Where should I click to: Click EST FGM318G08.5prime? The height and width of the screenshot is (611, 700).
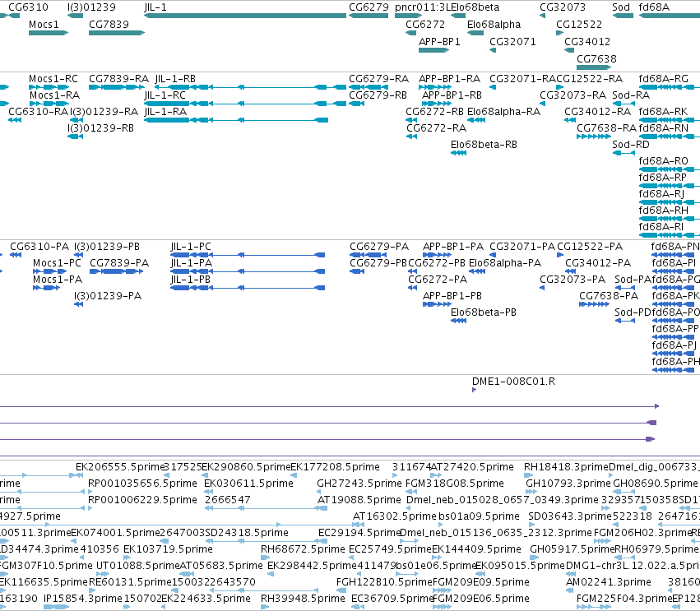point(454,484)
